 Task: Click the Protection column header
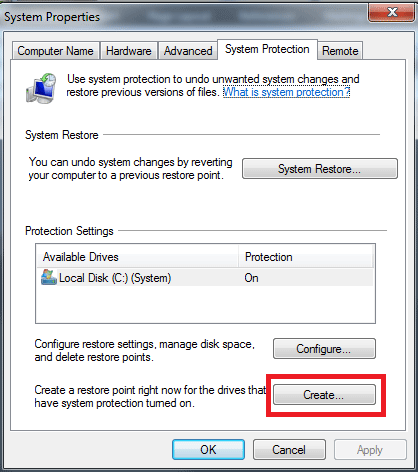(306, 257)
